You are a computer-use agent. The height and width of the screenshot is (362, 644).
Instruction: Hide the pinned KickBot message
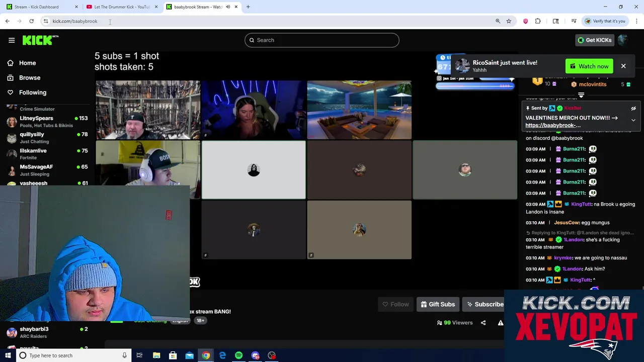tap(633, 108)
